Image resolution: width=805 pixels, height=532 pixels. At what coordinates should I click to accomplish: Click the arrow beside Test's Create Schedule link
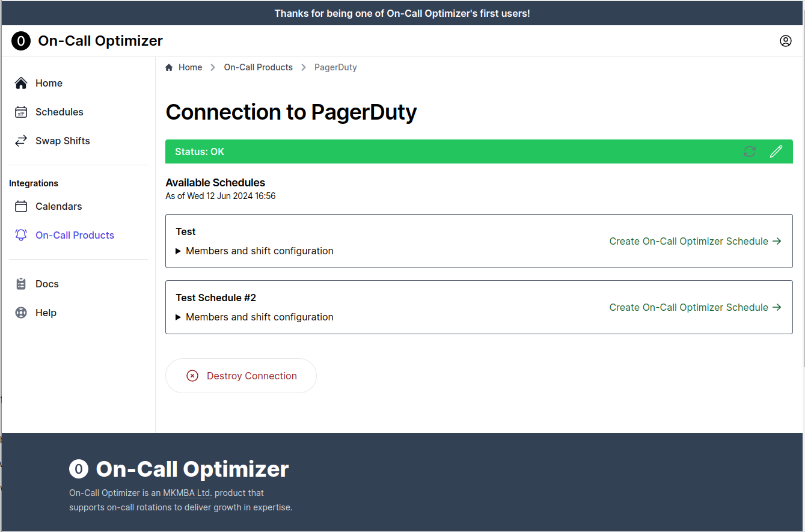click(x=777, y=241)
